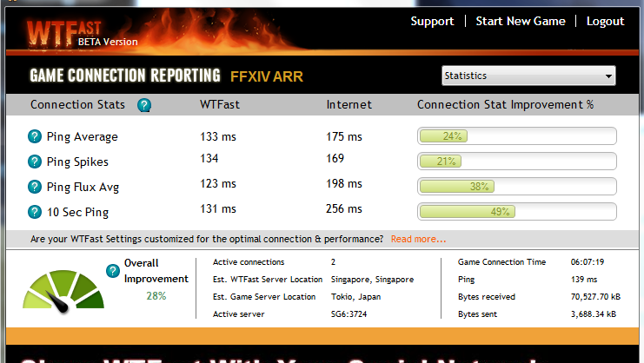Click the 10 Sec Ping help icon
The image size is (644, 363).
(x=35, y=212)
